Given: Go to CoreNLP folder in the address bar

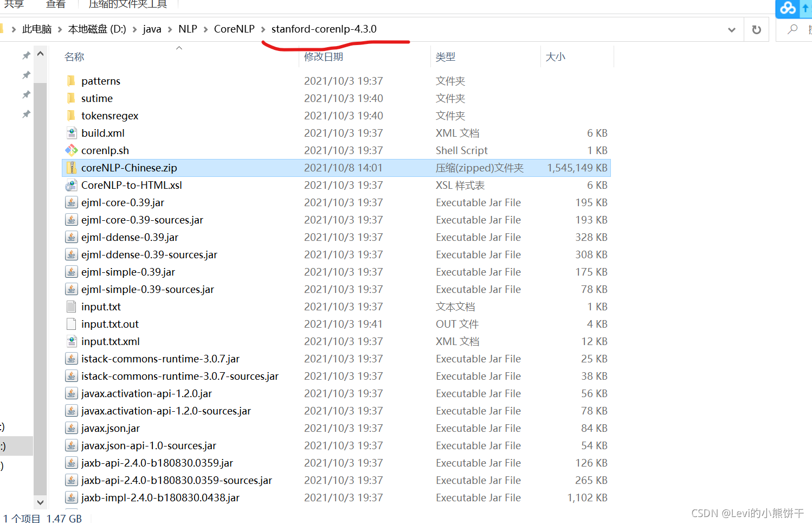Looking at the screenshot, I should coord(234,29).
